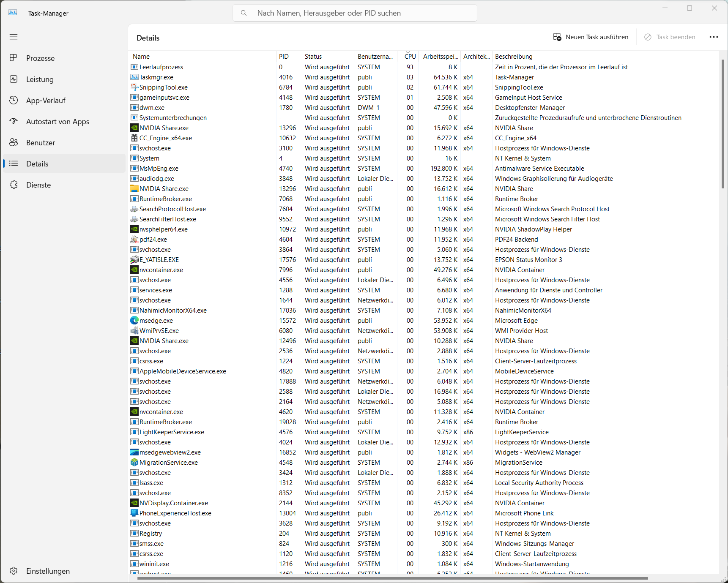The width and height of the screenshot is (728, 583).
Task: Select "Widgets - WebView2 Manager" description
Action: pyautogui.click(x=538, y=452)
